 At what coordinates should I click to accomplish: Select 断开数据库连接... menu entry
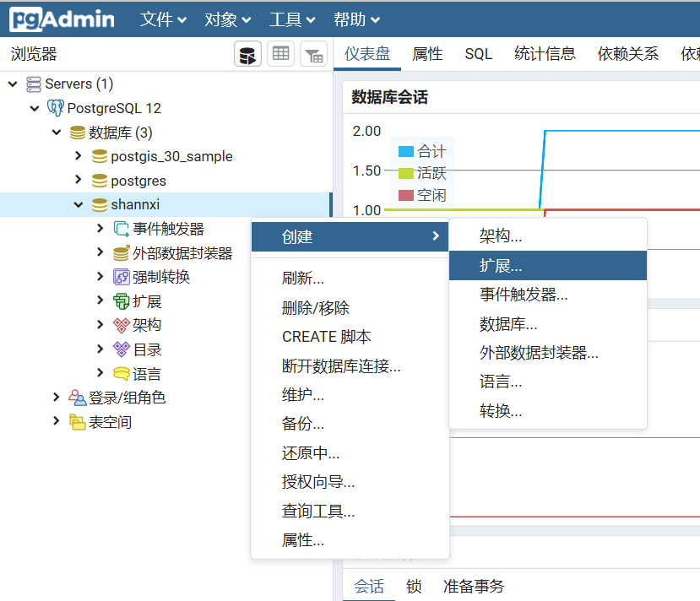coord(350,365)
